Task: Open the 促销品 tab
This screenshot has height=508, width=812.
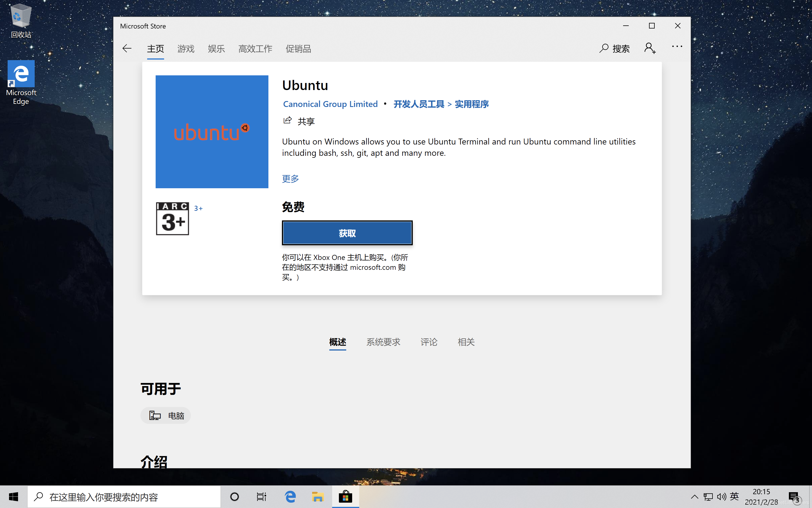Action: point(298,49)
